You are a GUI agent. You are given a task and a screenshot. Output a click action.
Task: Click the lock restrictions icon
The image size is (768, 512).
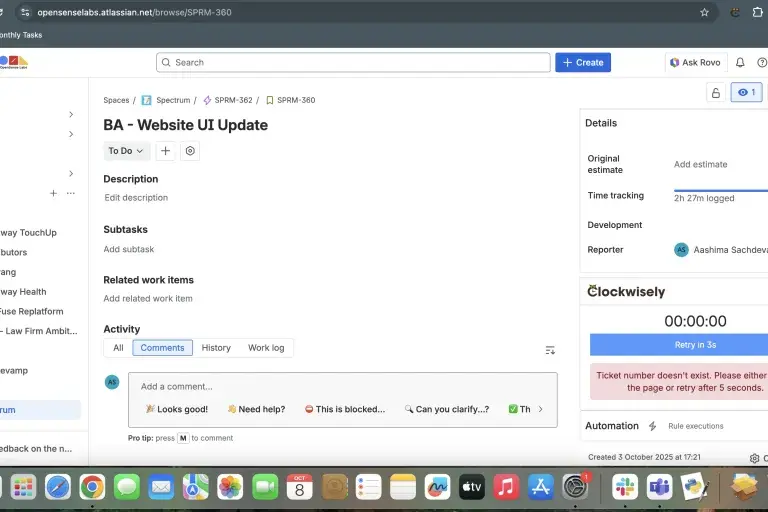point(715,93)
